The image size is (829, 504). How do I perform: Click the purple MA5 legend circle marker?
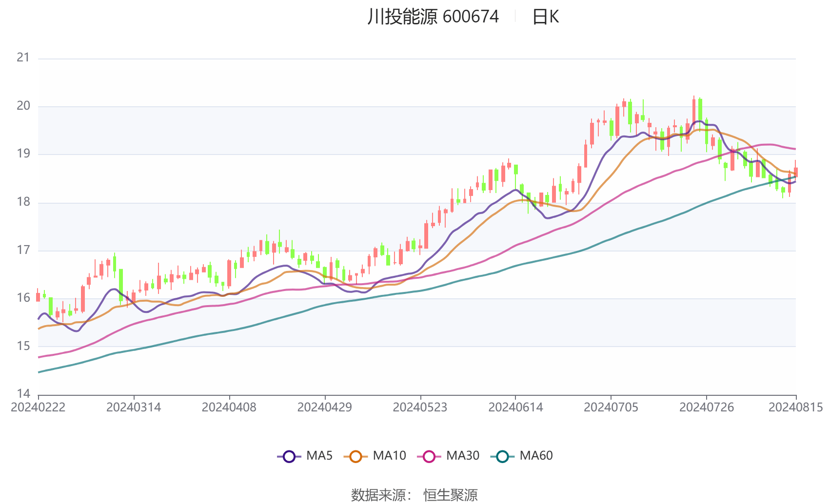pyautogui.click(x=289, y=457)
